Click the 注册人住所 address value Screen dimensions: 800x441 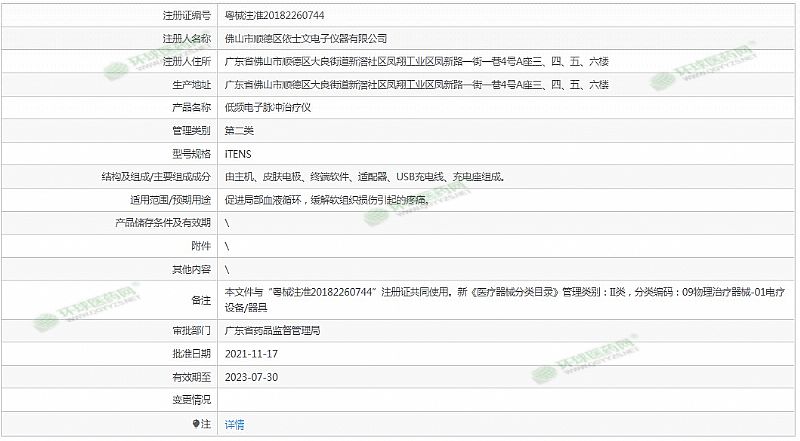coord(416,62)
